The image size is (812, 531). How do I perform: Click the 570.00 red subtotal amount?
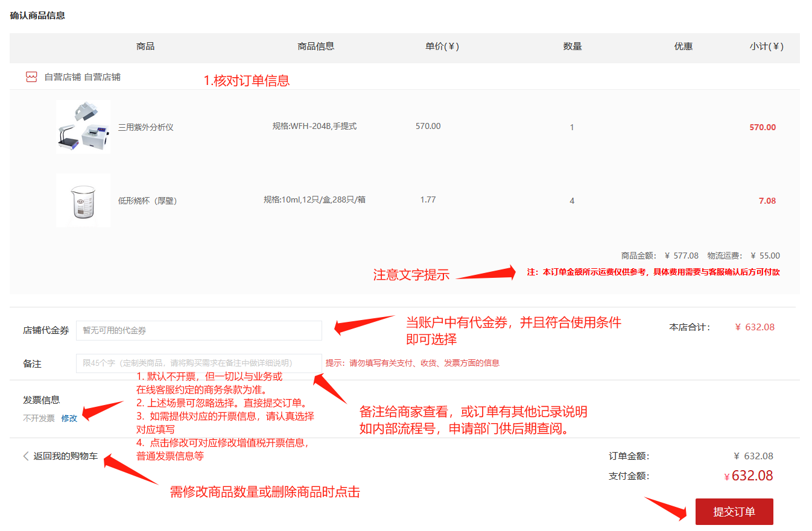(x=763, y=127)
